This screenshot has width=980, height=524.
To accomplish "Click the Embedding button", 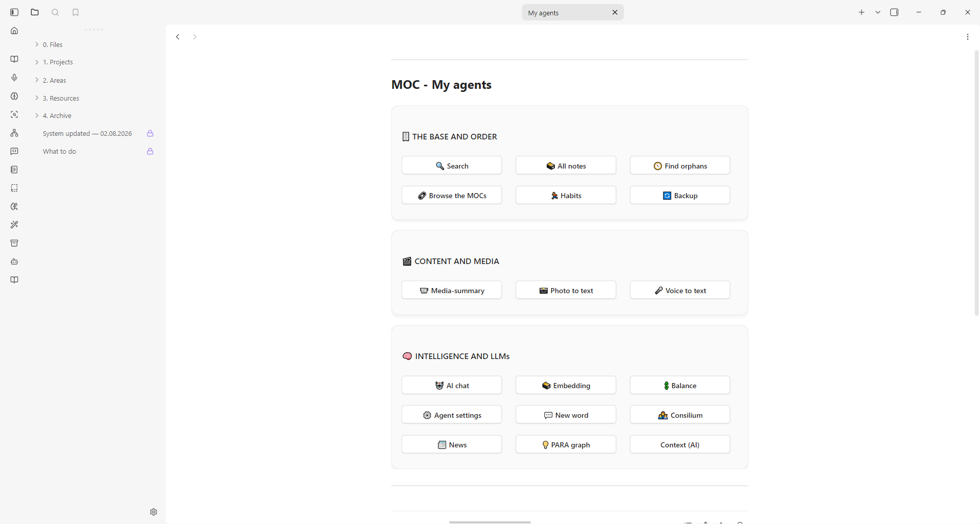I will coord(566,385).
